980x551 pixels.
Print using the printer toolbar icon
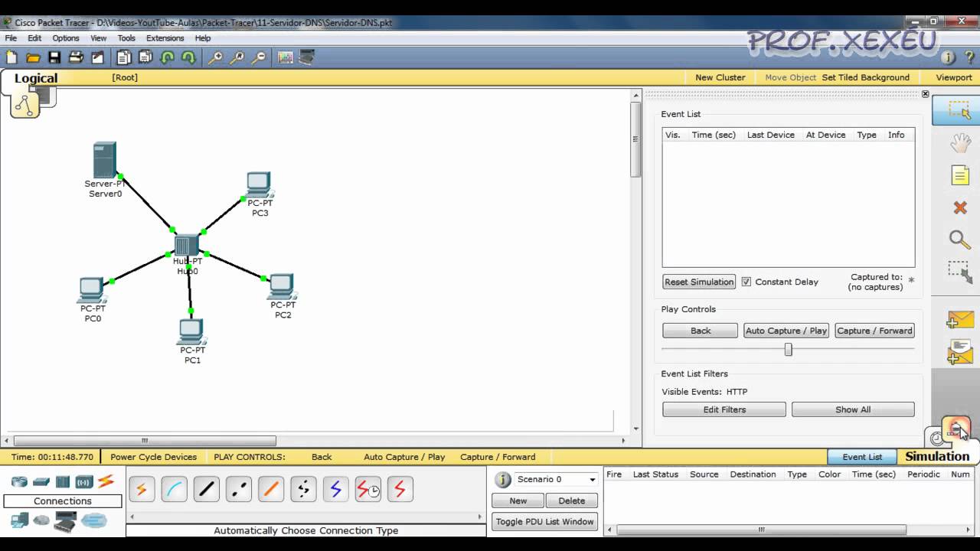pyautogui.click(x=76, y=57)
